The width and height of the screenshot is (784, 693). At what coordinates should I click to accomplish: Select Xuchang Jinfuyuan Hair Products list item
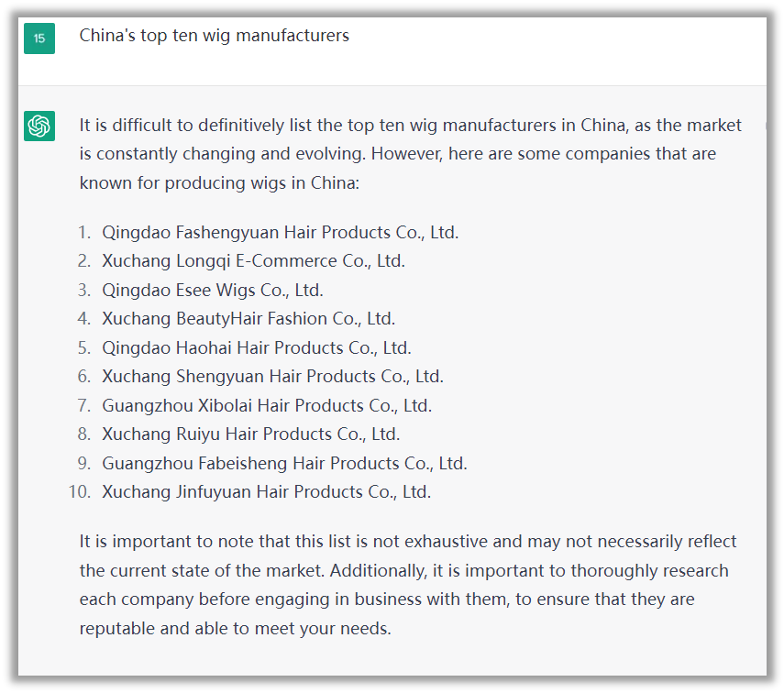click(266, 491)
